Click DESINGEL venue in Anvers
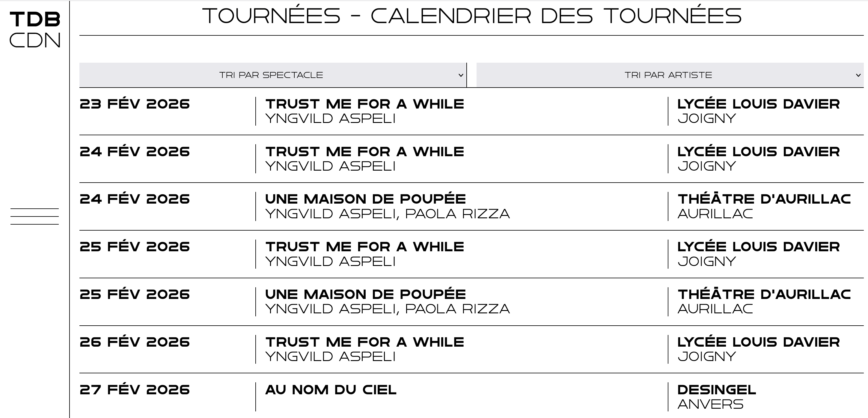868x418 pixels. pyautogui.click(x=721, y=390)
